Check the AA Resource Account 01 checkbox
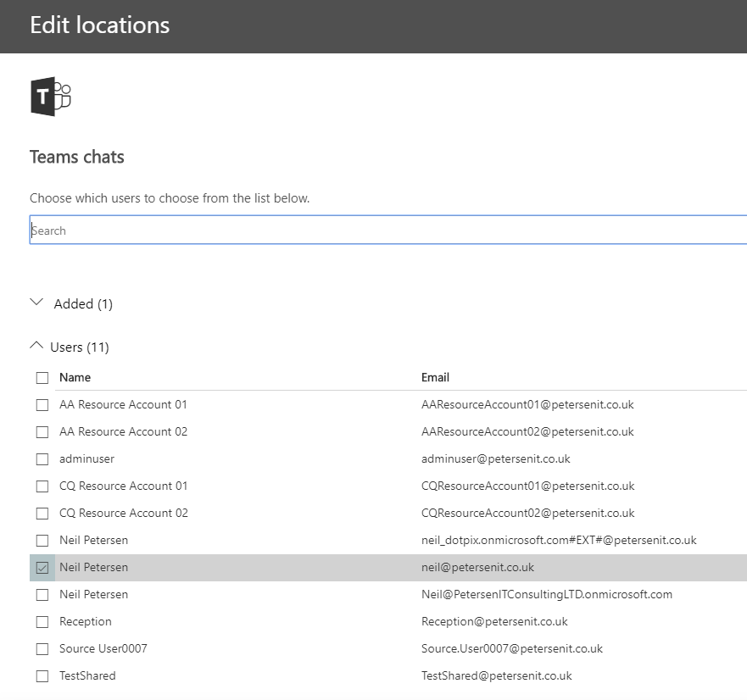The image size is (747, 700). point(42,405)
